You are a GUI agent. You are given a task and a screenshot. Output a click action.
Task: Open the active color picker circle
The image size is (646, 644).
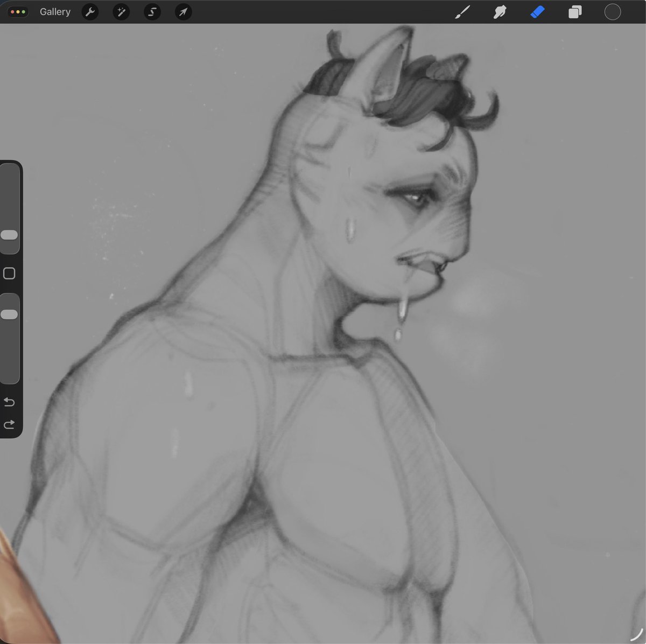pos(613,12)
